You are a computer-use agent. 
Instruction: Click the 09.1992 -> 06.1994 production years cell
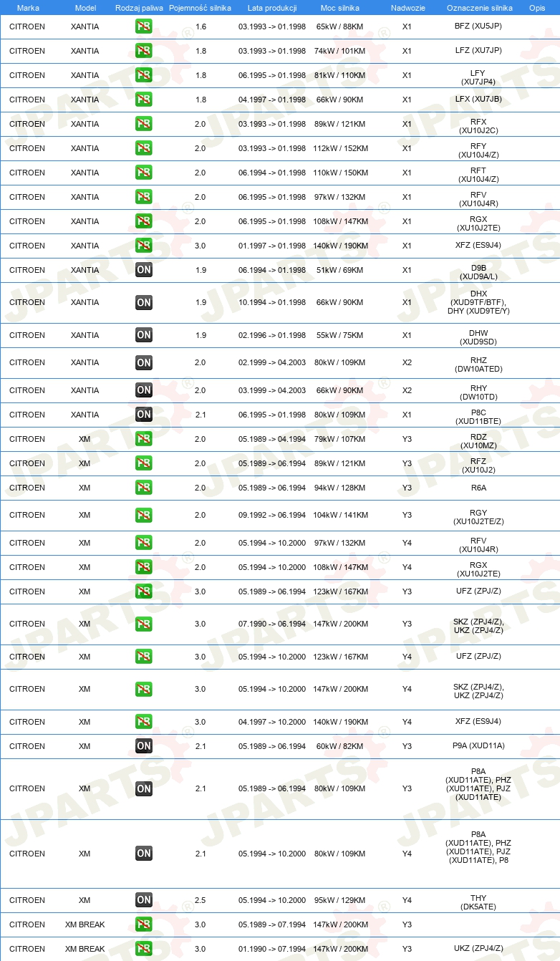click(x=272, y=515)
